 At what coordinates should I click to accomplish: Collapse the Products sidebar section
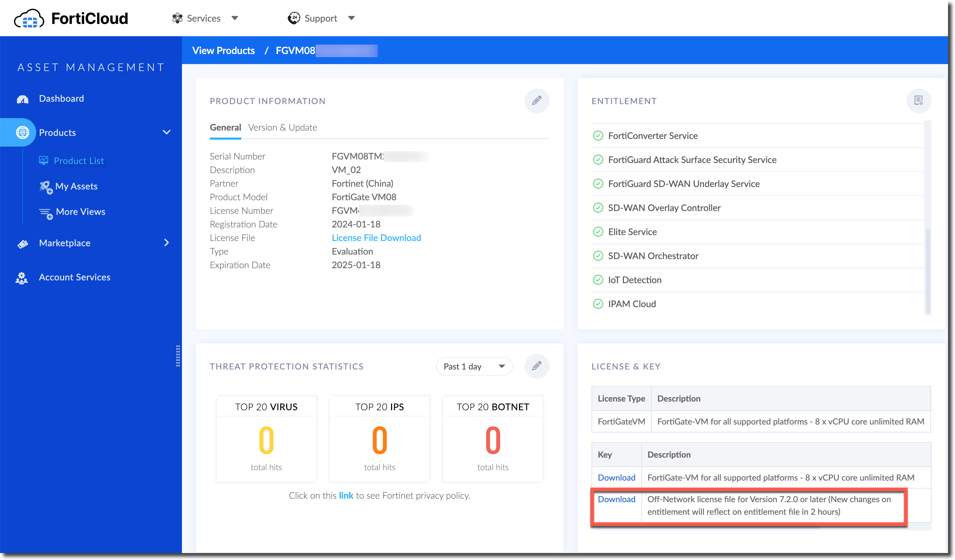166,132
